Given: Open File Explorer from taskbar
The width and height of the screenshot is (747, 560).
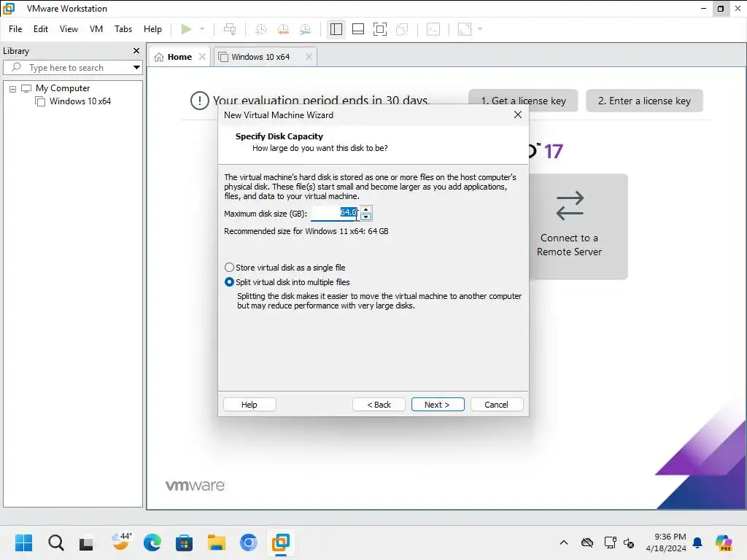Looking at the screenshot, I should (x=216, y=542).
